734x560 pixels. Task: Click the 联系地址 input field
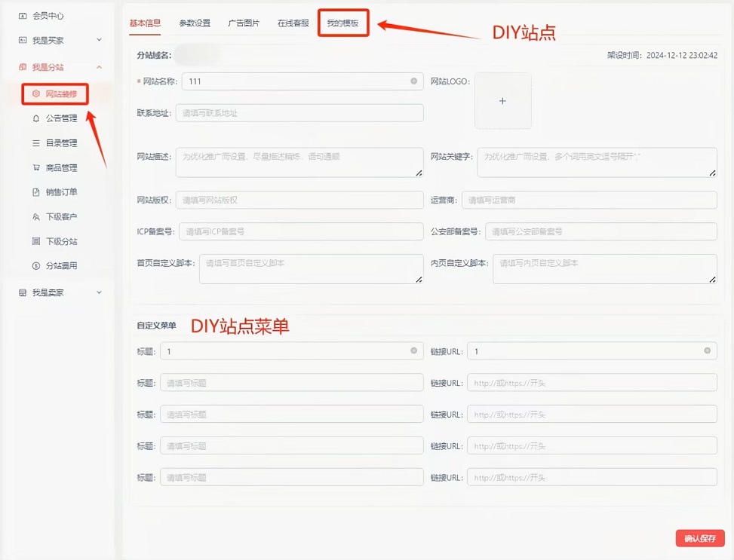point(302,112)
